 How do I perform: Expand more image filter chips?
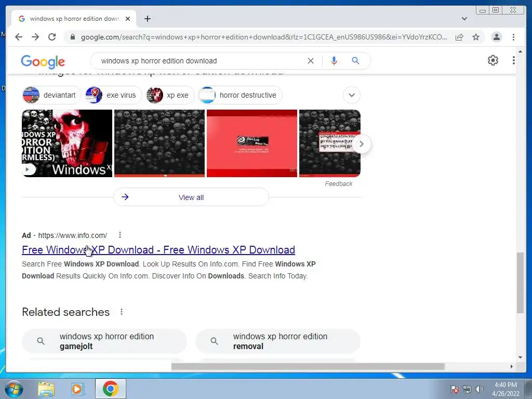coord(352,95)
